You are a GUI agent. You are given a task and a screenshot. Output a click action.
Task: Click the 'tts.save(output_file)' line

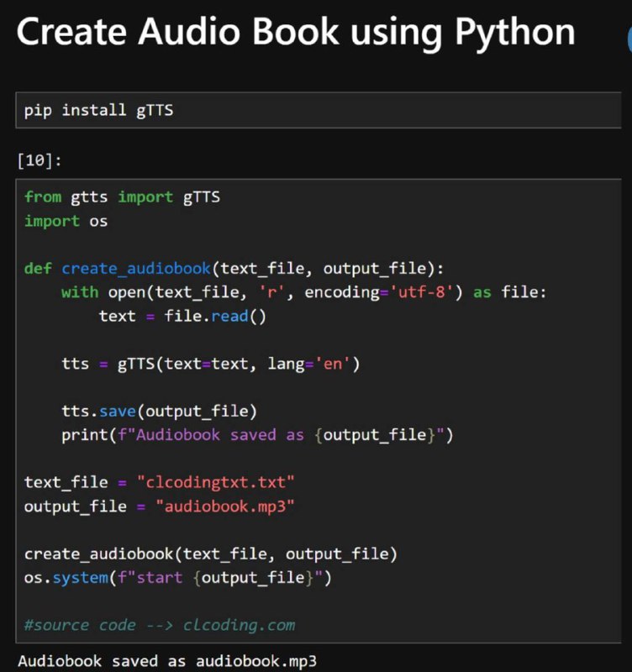(159, 411)
